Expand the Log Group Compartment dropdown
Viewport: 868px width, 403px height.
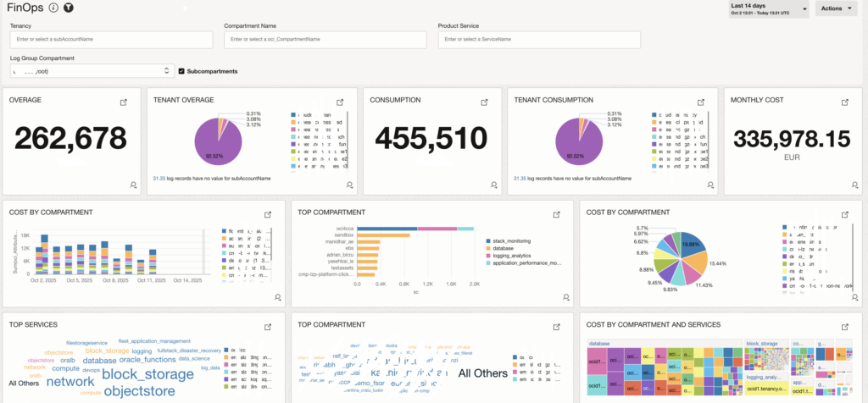pyautogui.click(x=168, y=71)
